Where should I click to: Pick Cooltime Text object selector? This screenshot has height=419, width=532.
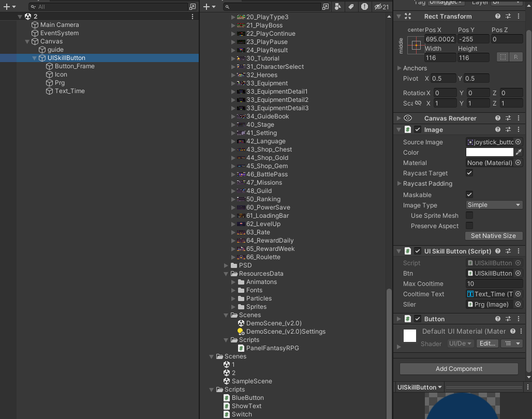pyautogui.click(x=518, y=294)
